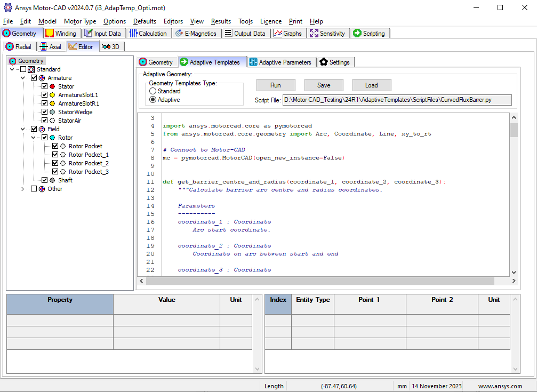The height and width of the screenshot is (392, 537).
Task: Click the Property column header
Action: [x=60, y=304]
